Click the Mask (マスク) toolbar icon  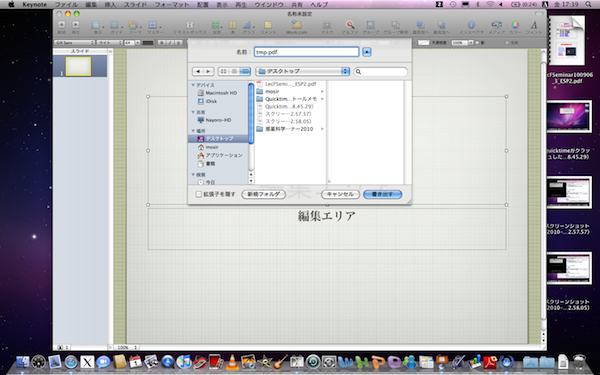[327, 25]
